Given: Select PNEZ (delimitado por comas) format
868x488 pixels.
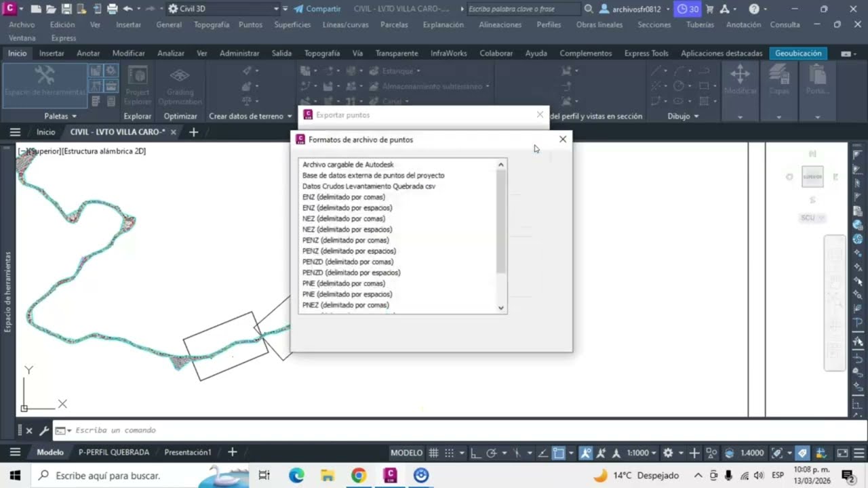Looking at the screenshot, I should click(346, 306).
